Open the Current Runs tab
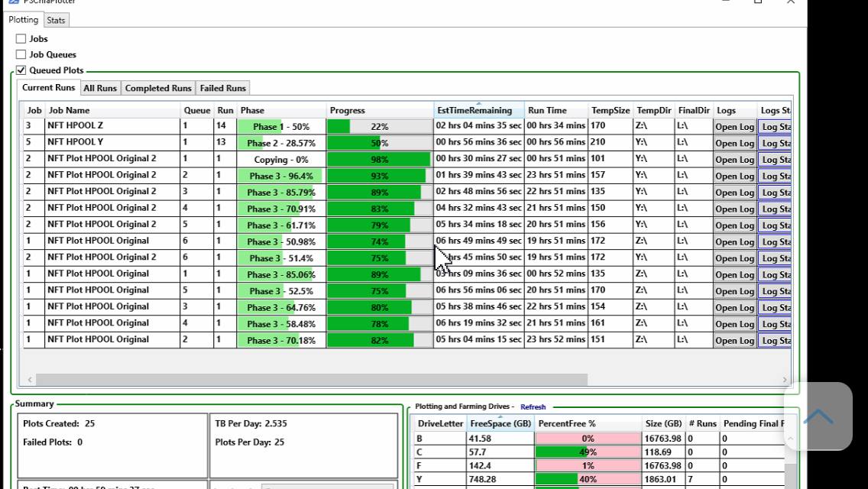 (48, 88)
